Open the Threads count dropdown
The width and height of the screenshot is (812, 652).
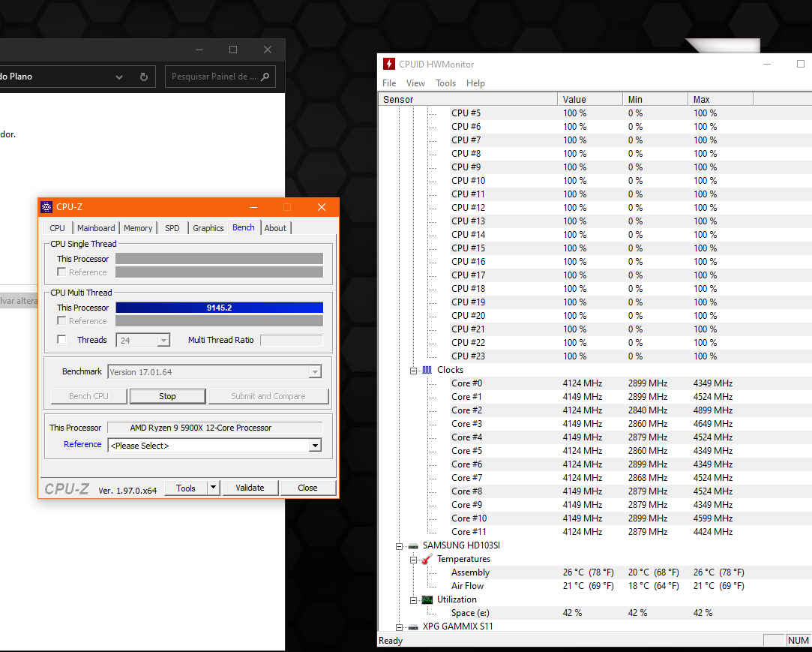click(x=163, y=341)
